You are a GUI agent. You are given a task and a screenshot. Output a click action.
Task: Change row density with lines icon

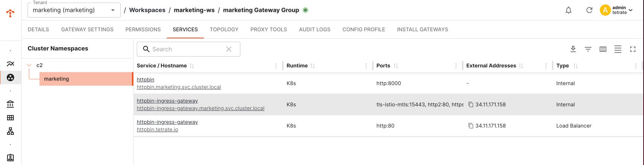click(x=618, y=49)
